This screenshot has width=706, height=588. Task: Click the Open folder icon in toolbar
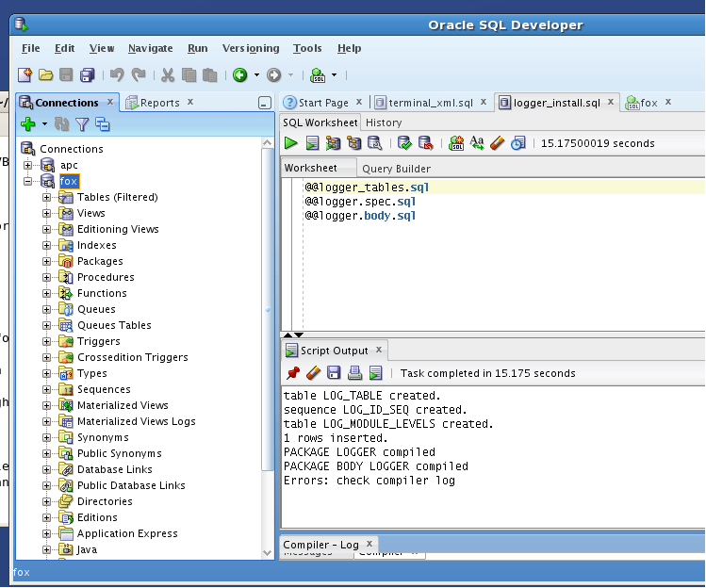[x=45, y=74]
